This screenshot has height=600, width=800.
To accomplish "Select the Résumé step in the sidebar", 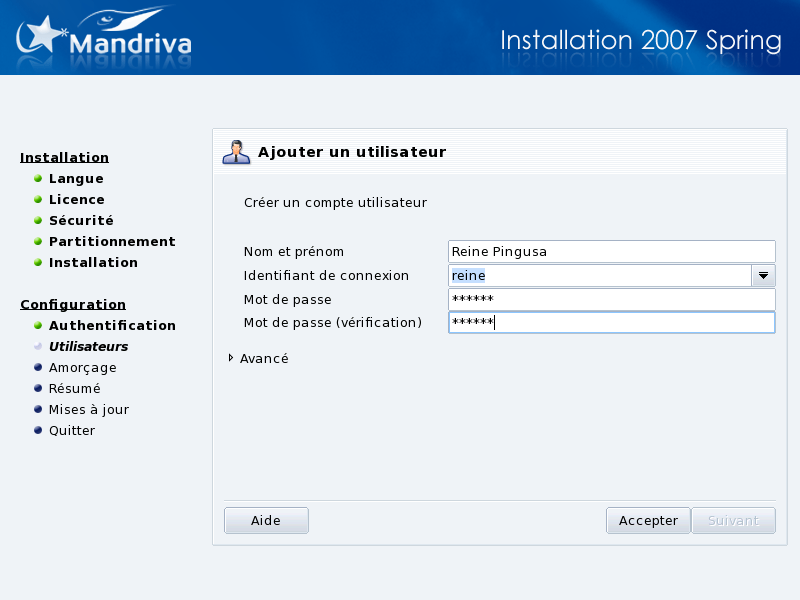I will (x=74, y=389).
